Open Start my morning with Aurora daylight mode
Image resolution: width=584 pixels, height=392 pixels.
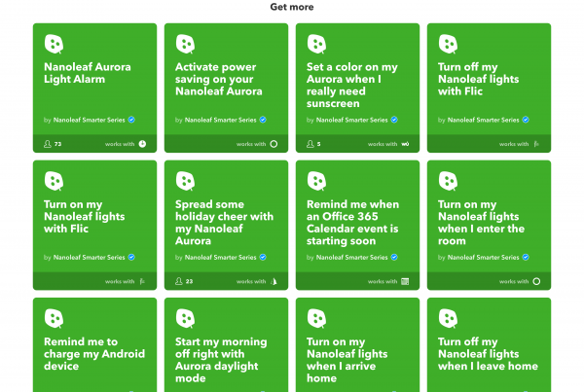click(x=227, y=344)
